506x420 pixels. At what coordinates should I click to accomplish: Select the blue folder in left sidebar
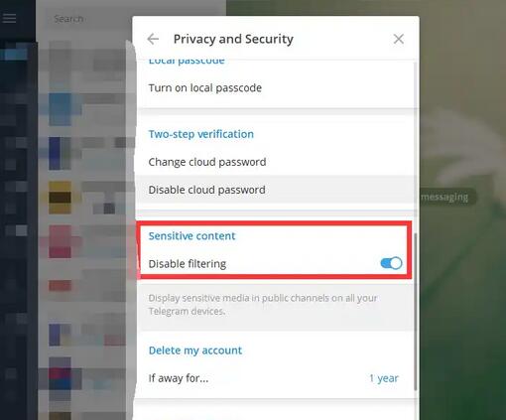click(x=14, y=54)
